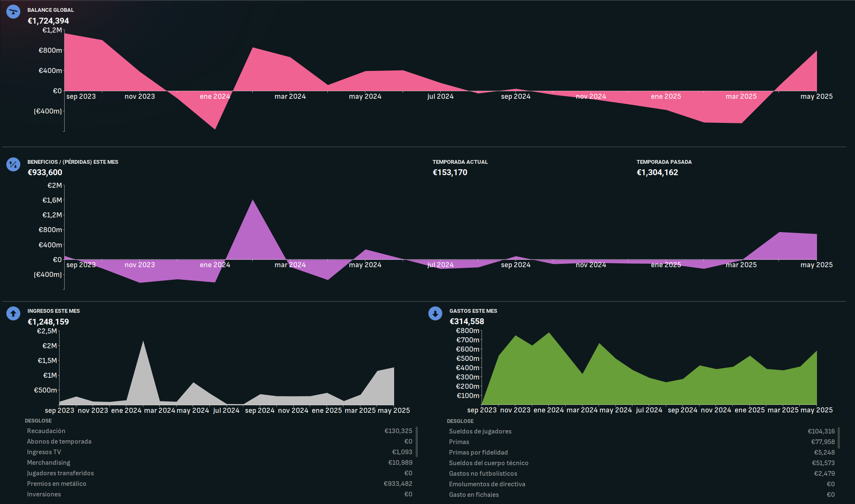Viewport: 855px width, 504px height.
Task: Click €800m axis label on expenses chart
Action: pyautogui.click(x=468, y=331)
